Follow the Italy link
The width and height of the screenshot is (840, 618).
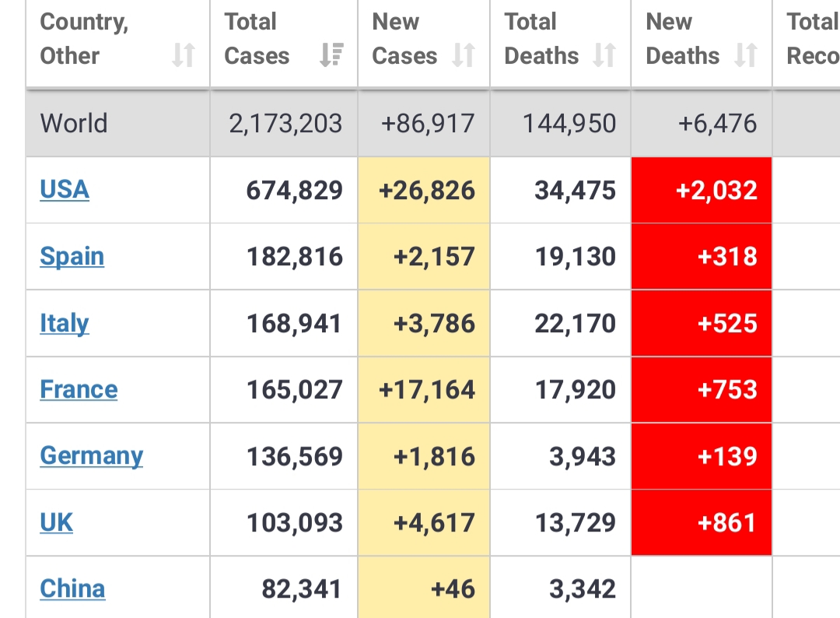(x=65, y=324)
